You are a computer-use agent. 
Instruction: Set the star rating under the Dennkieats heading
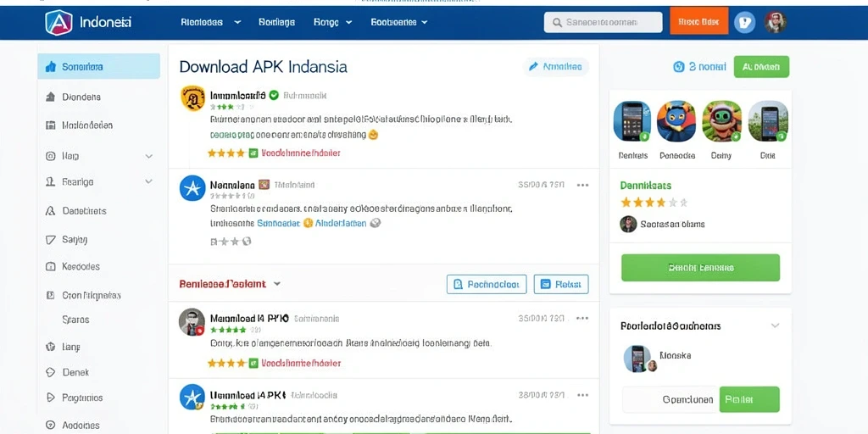point(654,203)
